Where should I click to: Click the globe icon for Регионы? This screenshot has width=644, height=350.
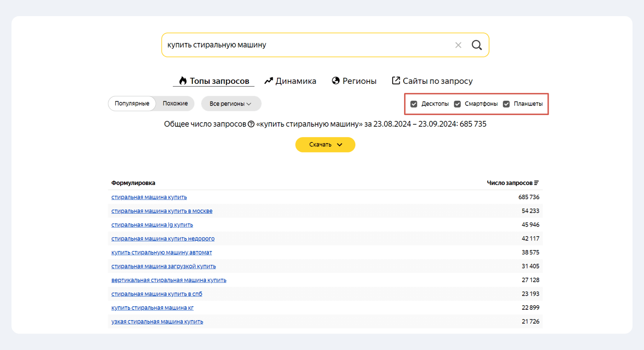pyautogui.click(x=336, y=81)
